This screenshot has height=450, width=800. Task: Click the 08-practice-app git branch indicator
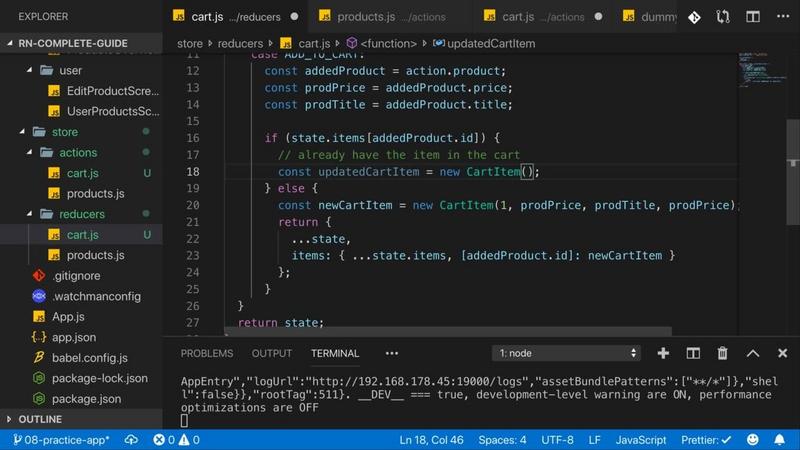[x=61, y=440]
